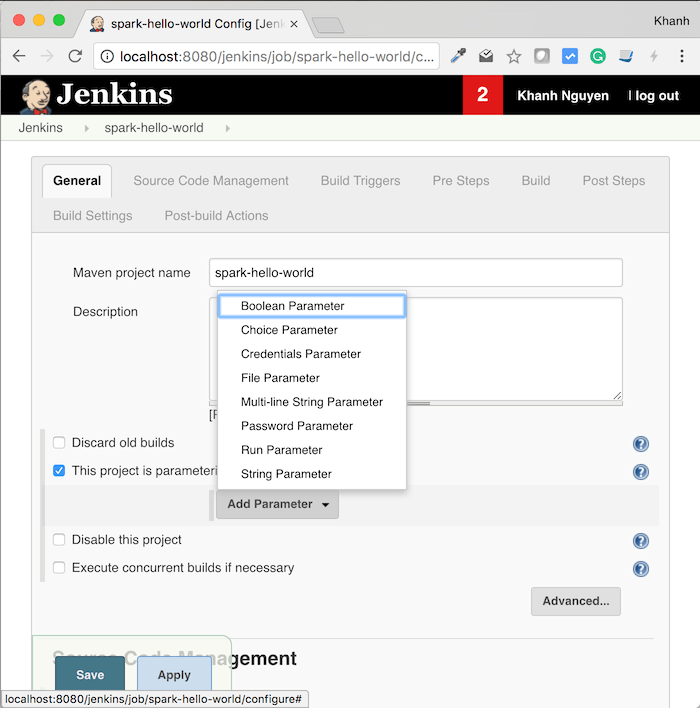Screen dimensions: 700x708
Task: Open Khanh Nguyen user link
Action: click(x=563, y=96)
